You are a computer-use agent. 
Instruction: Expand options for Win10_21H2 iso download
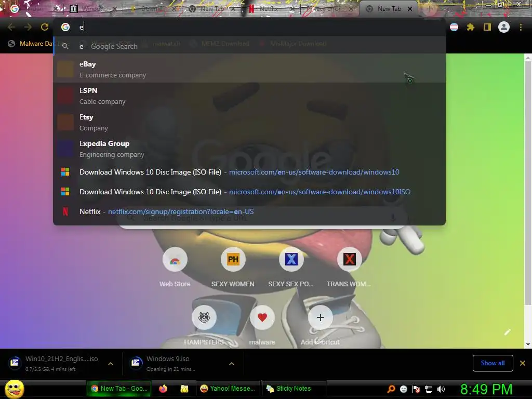pyautogui.click(x=110, y=364)
